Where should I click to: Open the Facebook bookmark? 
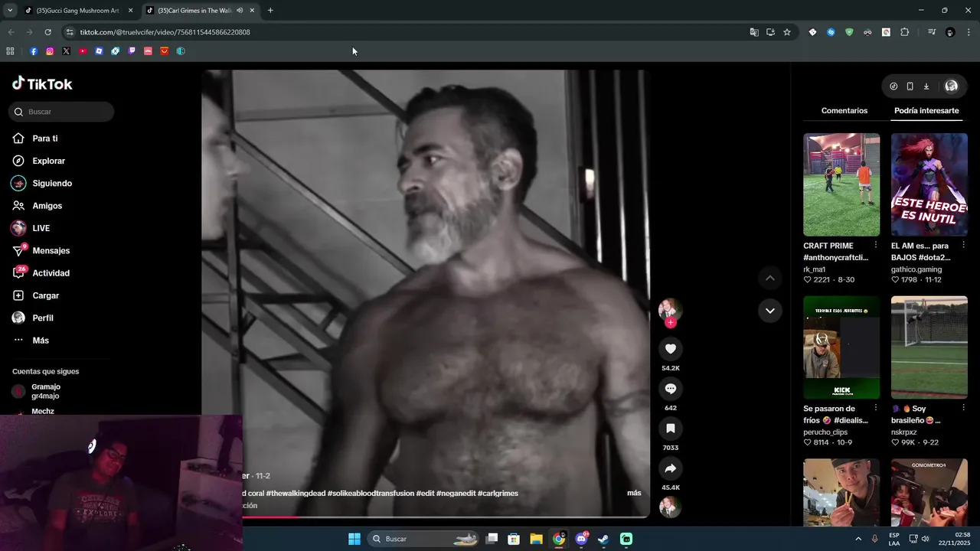tap(34, 51)
